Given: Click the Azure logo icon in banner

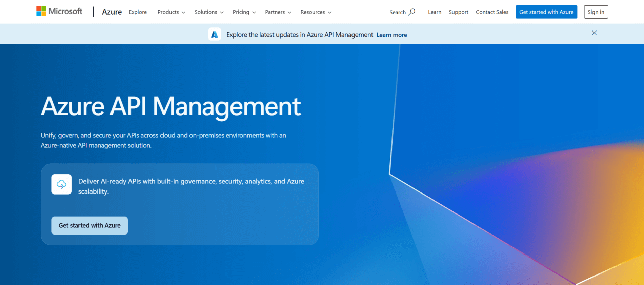Looking at the screenshot, I should tap(215, 34).
